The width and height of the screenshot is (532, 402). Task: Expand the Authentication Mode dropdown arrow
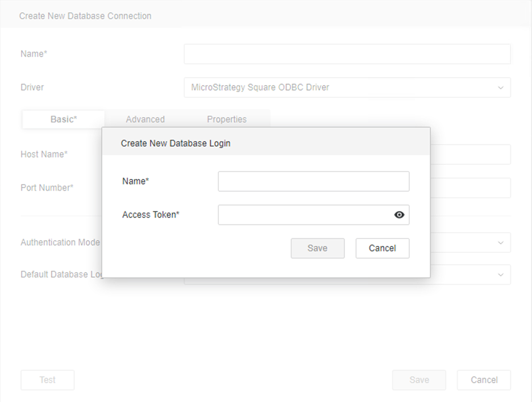pos(500,242)
